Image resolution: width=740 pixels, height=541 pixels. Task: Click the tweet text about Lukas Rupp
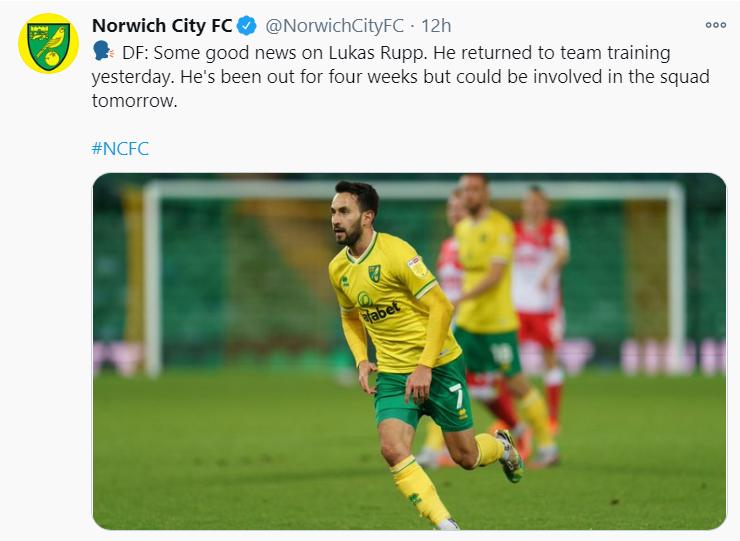[x=400, y=76]
